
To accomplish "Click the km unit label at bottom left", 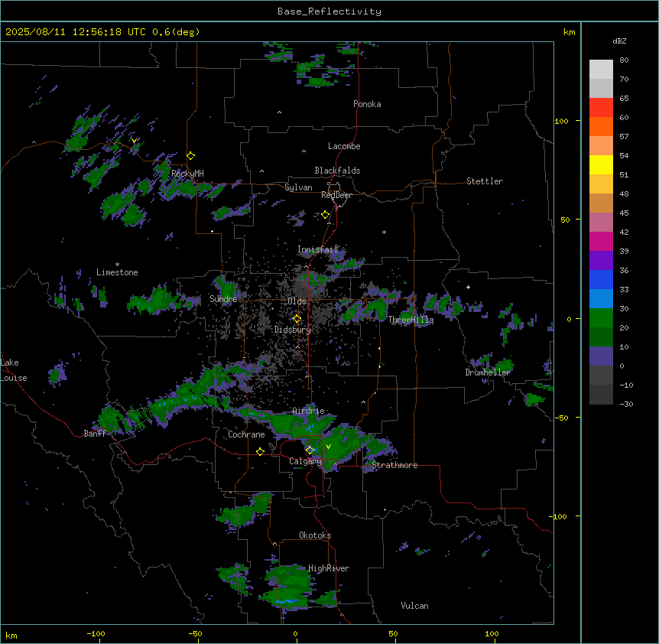I will 11,636.
